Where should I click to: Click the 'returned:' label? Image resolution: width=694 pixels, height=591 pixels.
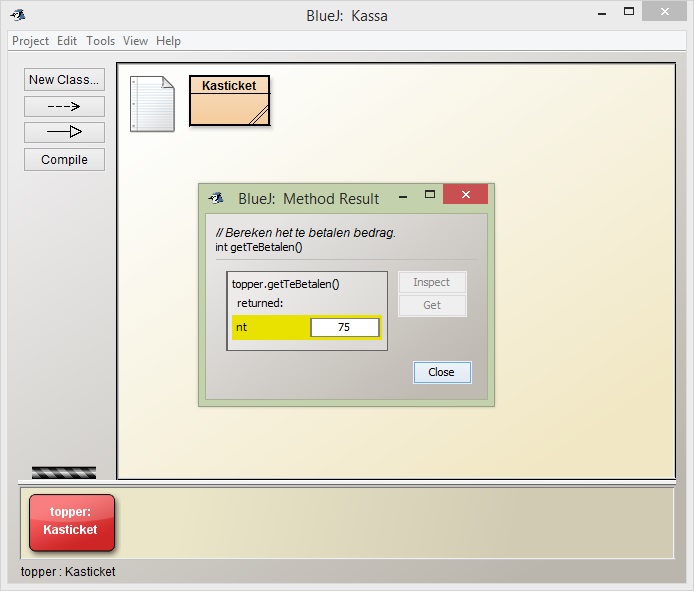(x=260, y=303)
